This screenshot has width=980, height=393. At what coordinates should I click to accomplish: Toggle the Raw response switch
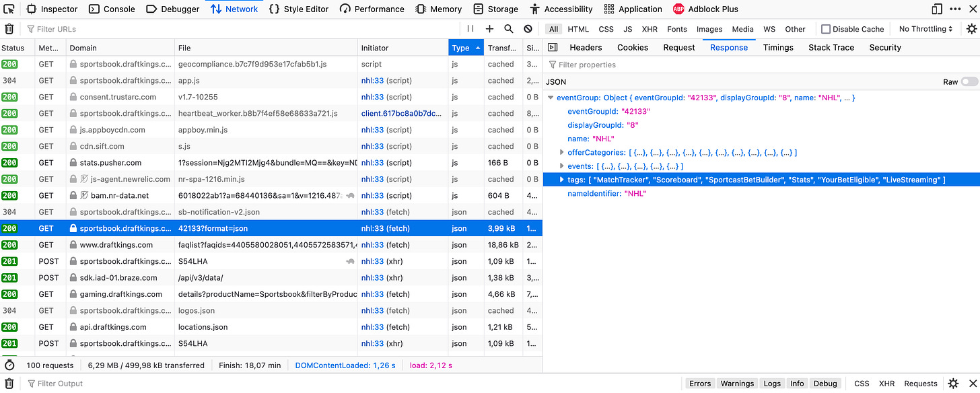coord(970,81)
